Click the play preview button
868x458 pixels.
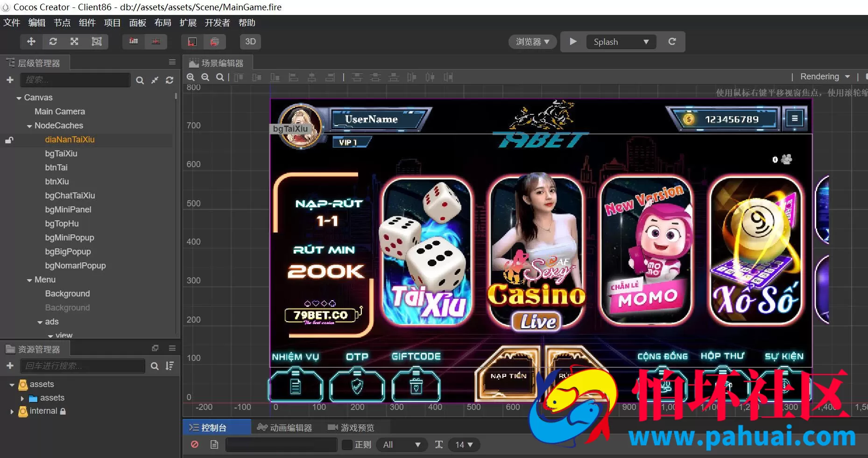[573, 42]
